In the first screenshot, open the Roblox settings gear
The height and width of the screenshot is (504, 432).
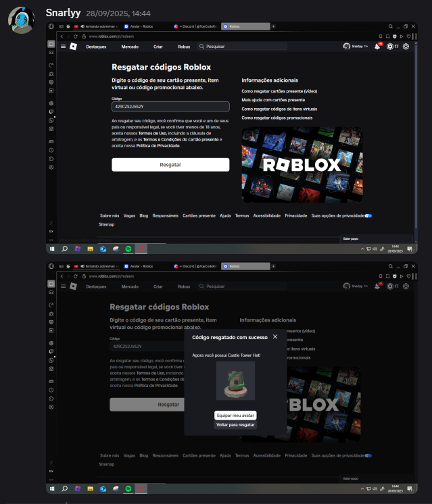coord(406,47)
